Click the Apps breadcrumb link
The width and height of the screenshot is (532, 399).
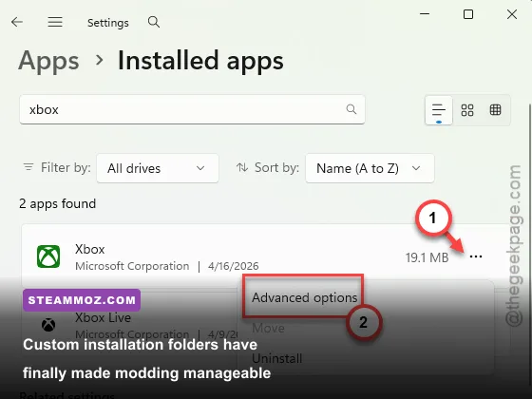[x=48, y=61]
